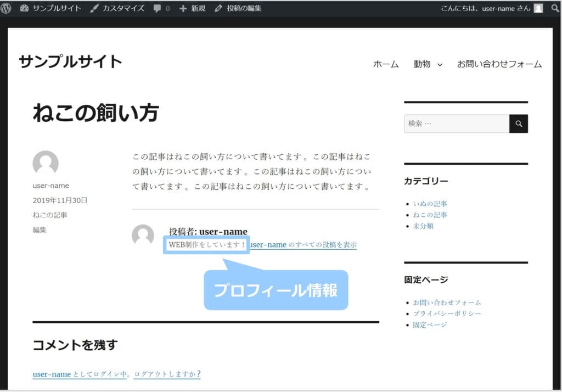Screen dimensions: 562x392
Task: Open the サンプルサイト dashboard menu
Action: (x=50, y=8)
